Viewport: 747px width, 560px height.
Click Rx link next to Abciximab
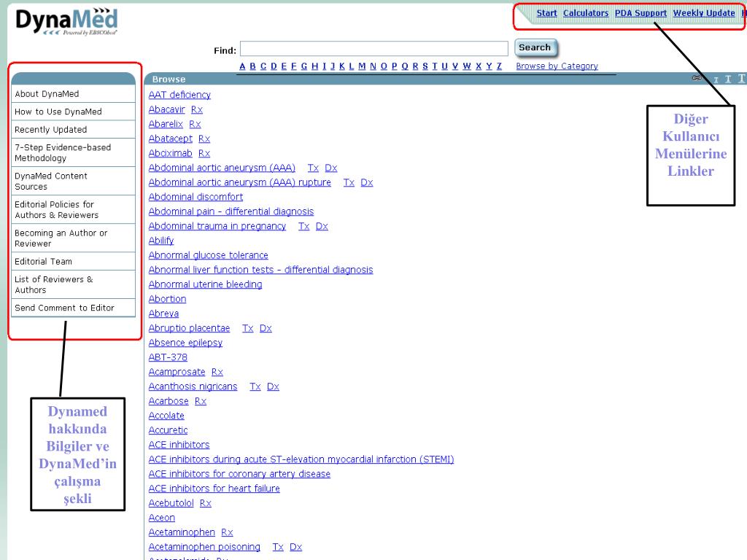point(204,153)
